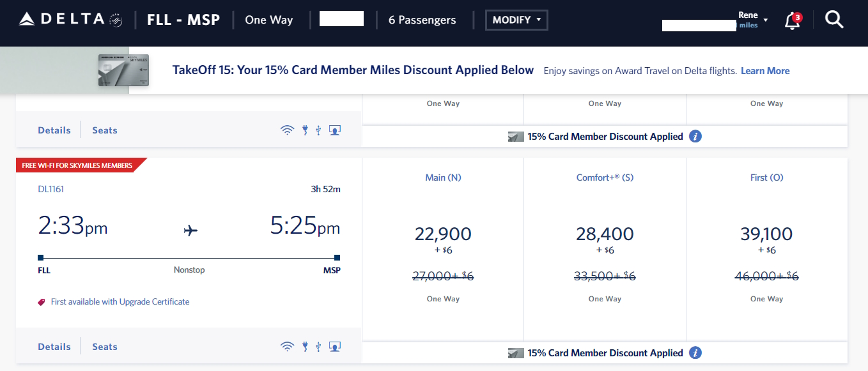Image resolution: width=868 pixels, height=371 pixels.
Task: Click the search magnifier icon
Action: 834,20
